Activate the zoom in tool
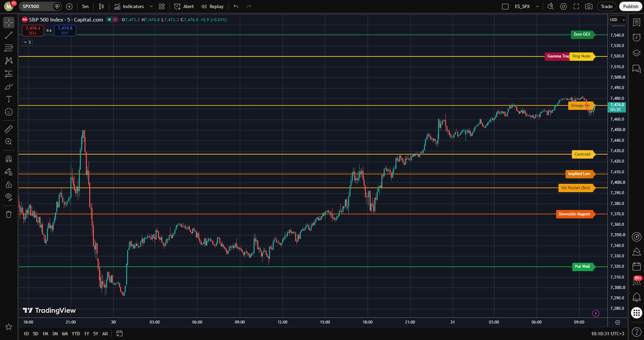This screenshot has height=340, width=644. point(9,142)
